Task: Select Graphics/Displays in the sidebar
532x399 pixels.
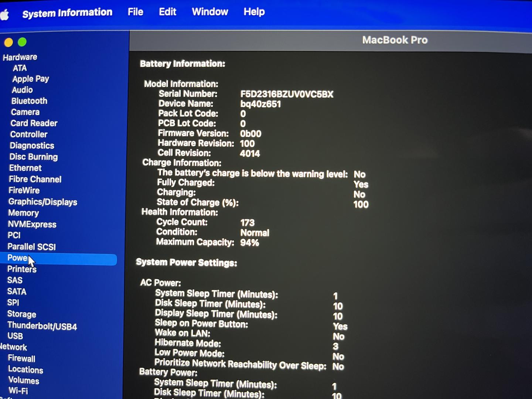Action: pos(43,202)
